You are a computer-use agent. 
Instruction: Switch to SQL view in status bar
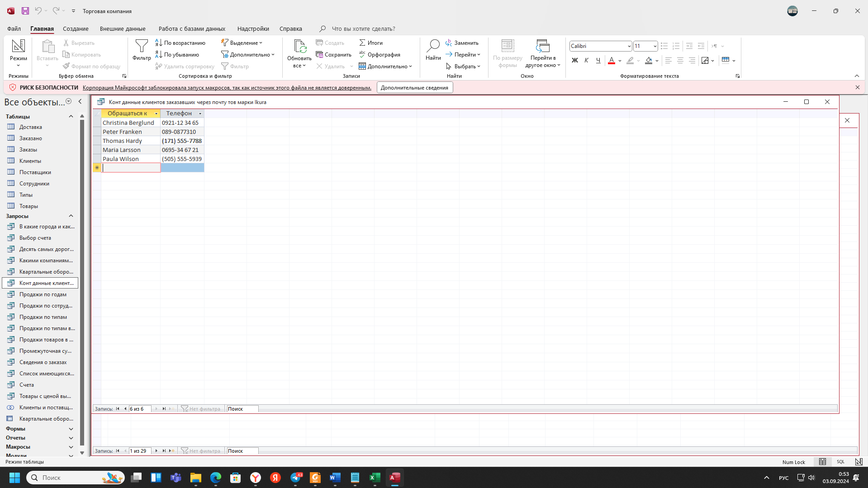coord(840,462)
